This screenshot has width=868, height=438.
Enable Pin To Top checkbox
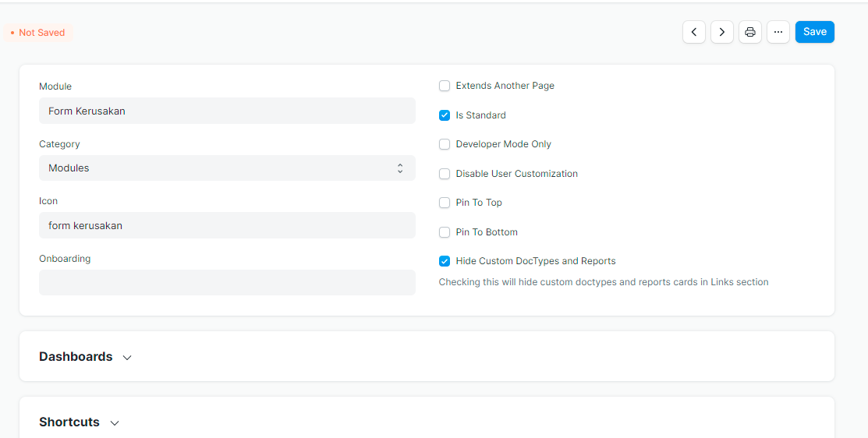click(x=444, y=203)
